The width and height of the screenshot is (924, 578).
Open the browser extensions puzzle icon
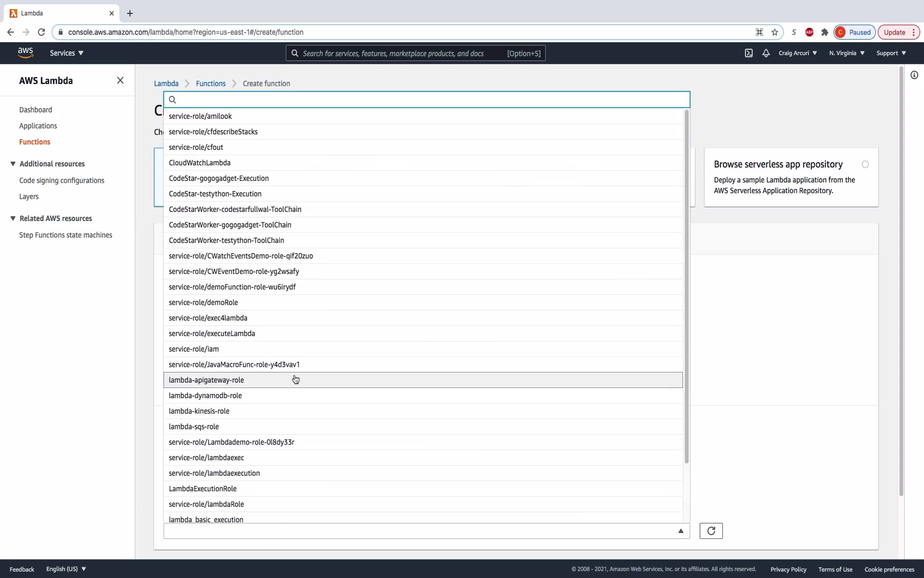[825, 32]
